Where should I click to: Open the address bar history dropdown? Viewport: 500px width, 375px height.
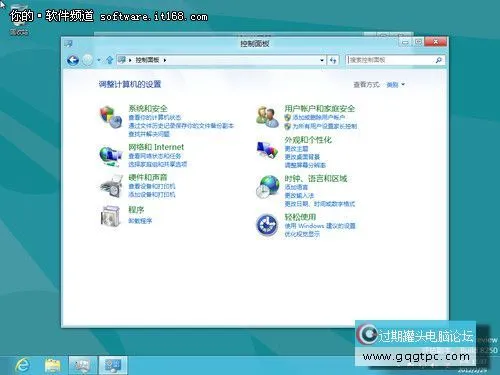[x=322, y=60]
